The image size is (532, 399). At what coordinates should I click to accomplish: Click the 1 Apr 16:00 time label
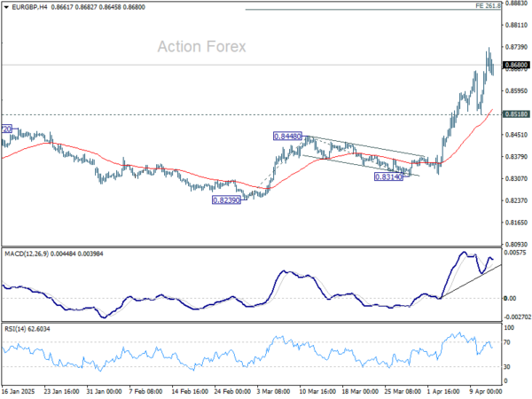(443, 391)
